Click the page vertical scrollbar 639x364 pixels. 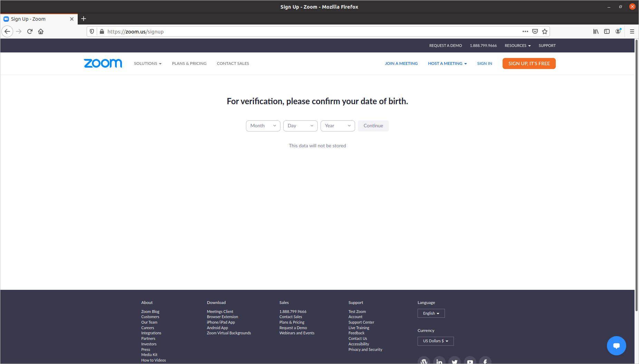point(637,175)
